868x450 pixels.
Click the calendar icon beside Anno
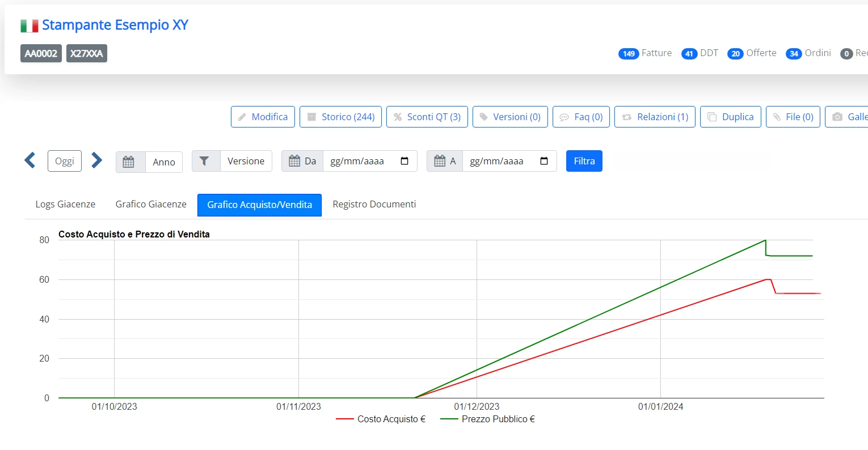point(129,162)
